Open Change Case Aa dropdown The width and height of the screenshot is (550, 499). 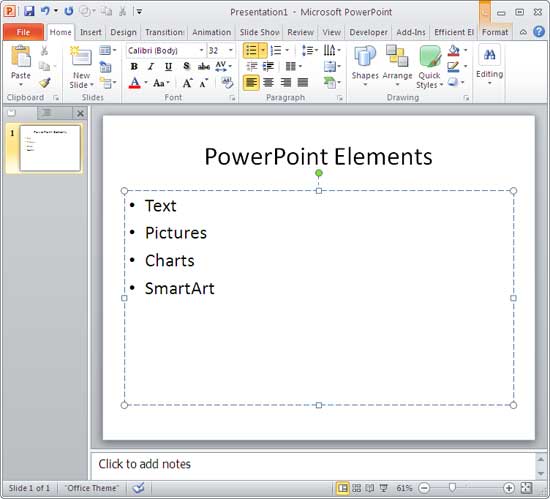point(161,83)
